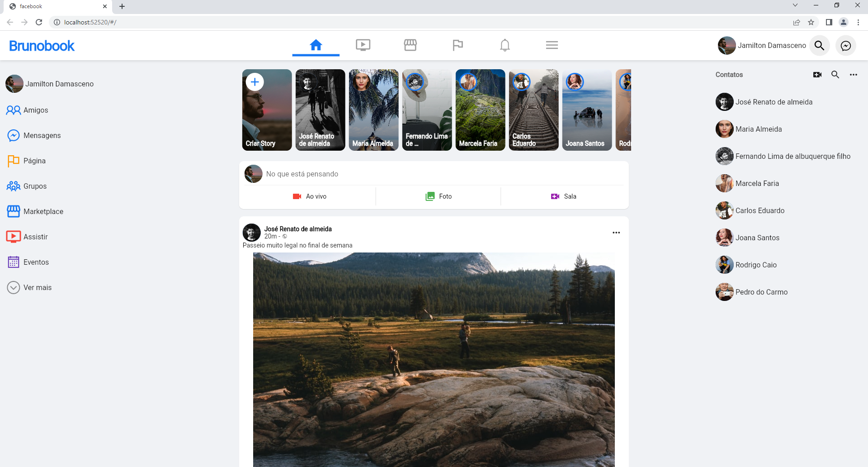This screenshot has width=868, height=467.
Task: Open the Marketplace icon in top navigation
Action: click(410, 45)
